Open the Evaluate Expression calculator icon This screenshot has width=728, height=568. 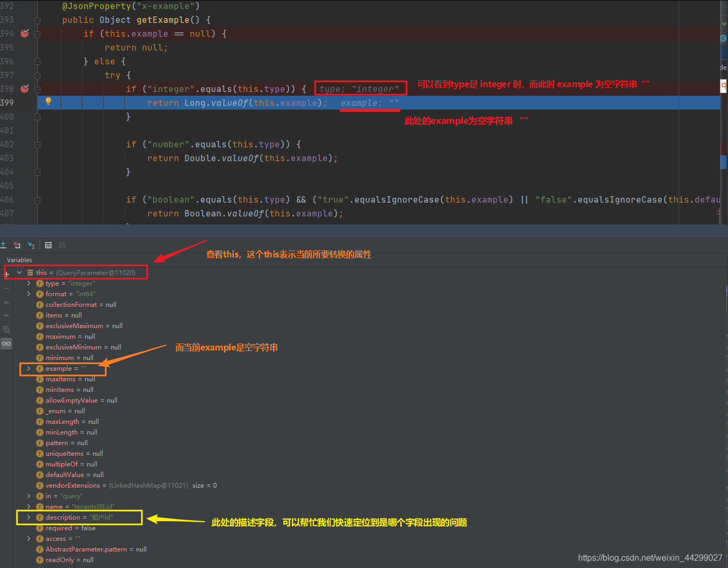(x=48, y=245)
